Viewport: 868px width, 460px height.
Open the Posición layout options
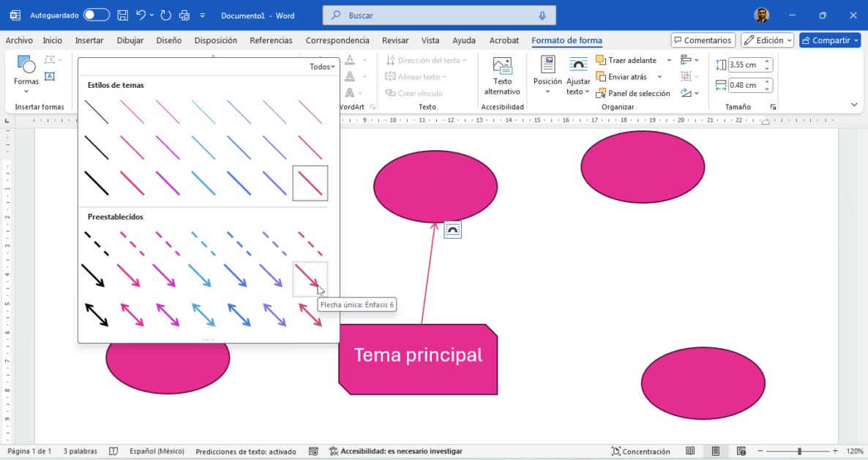click(547, 72)
